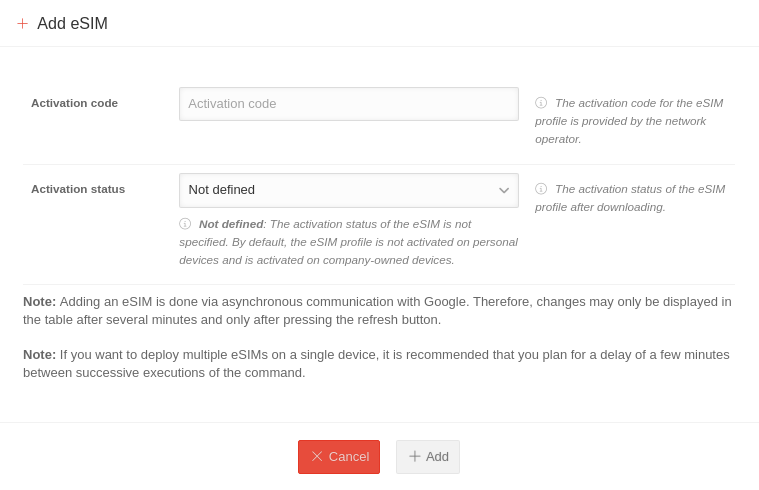Click the Add eSIM dialog title
This screenshot has height=490, width=759.
tap(72, 23)
